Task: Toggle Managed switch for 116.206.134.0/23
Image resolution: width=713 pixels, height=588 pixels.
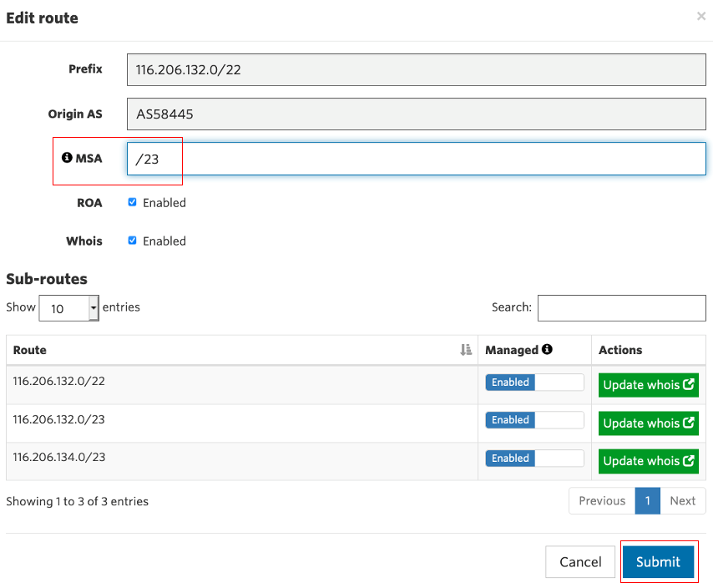Action: click(x=534, y=458)
